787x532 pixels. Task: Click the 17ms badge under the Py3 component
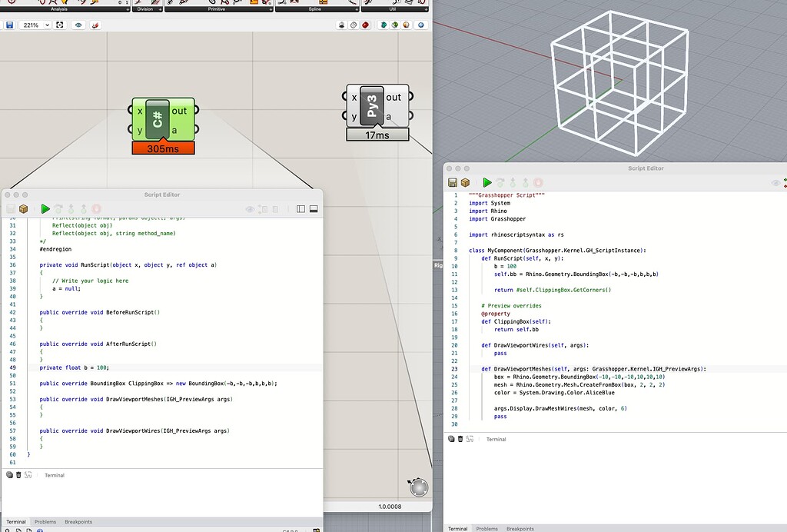tap(377, 135)
